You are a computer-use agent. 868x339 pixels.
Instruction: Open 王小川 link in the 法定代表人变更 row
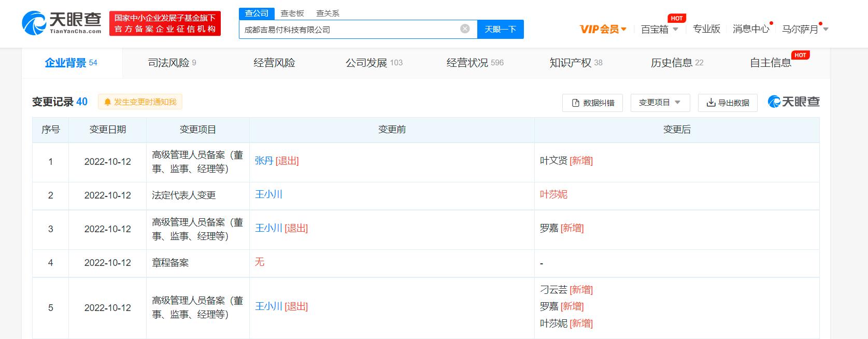point(268,194)
